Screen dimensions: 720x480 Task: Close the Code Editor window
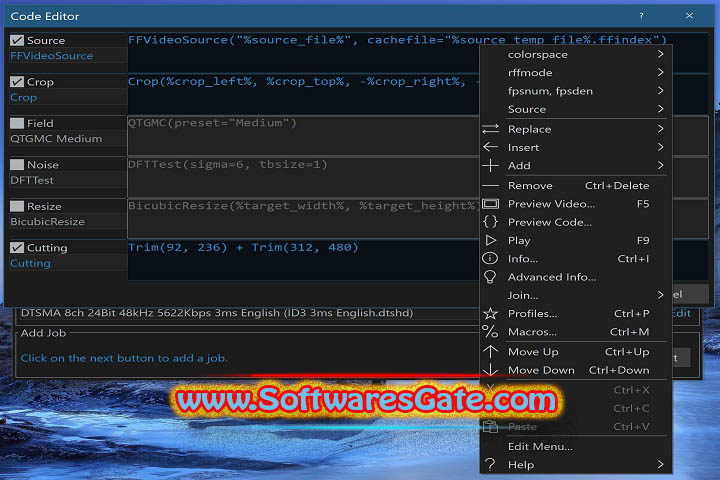(689, 16)
